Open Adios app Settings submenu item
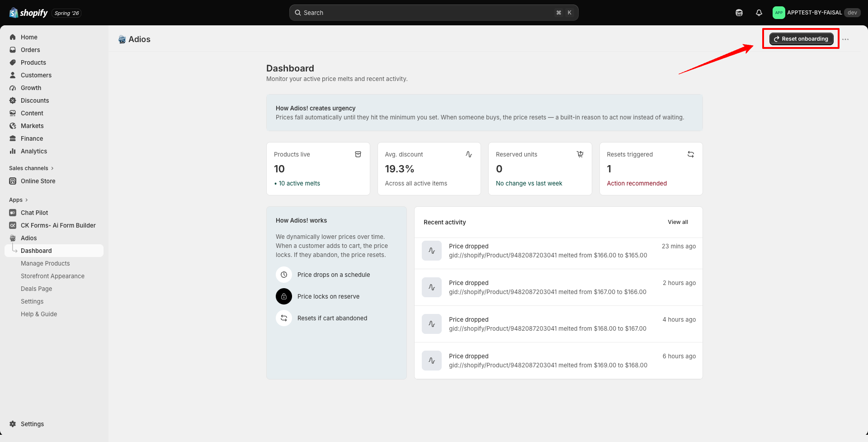This screenshot has height=442, width=868. [32, 301]
